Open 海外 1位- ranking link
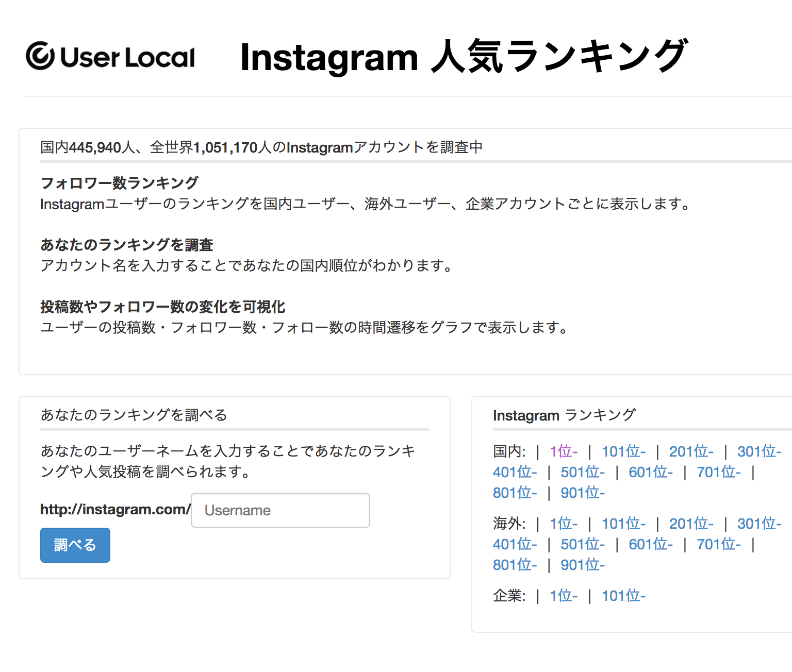 click(564, 524)
